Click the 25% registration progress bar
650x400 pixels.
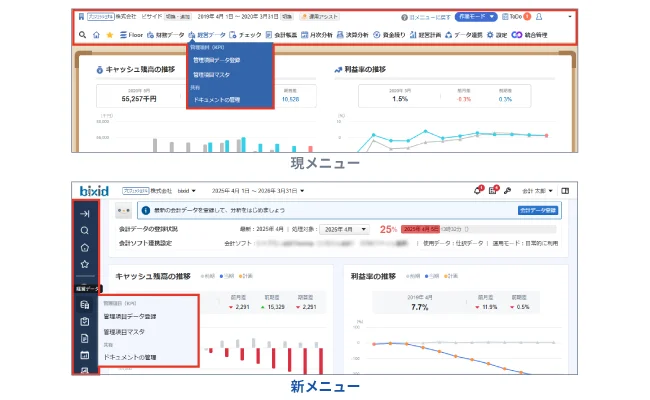(x=478, y=229)
